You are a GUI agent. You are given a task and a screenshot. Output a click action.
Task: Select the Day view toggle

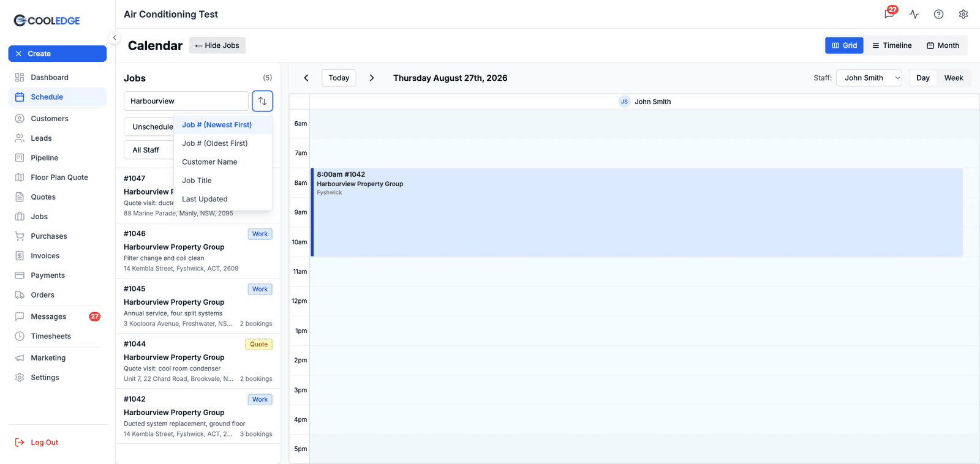[x=923, y=78]
